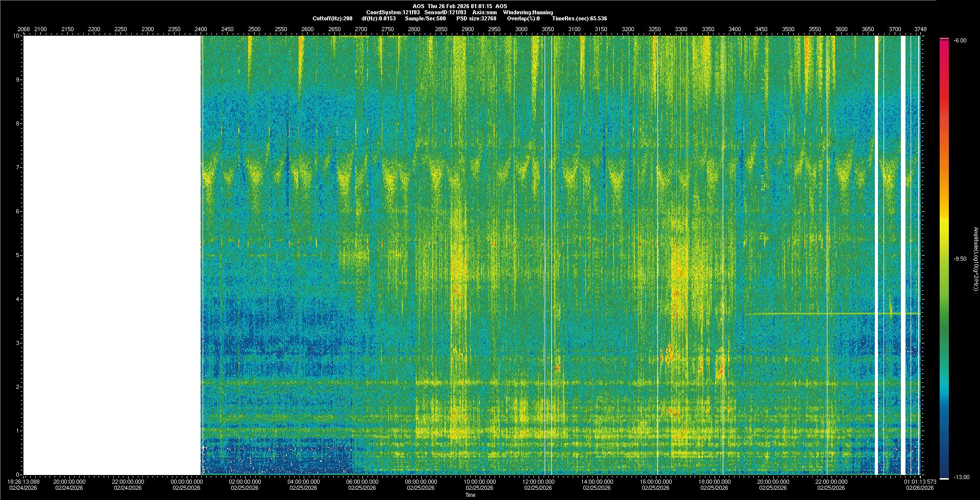980x500 pixels.
Task: Click the 2400 tick on top axis
Action: click(x=201, y=29)
